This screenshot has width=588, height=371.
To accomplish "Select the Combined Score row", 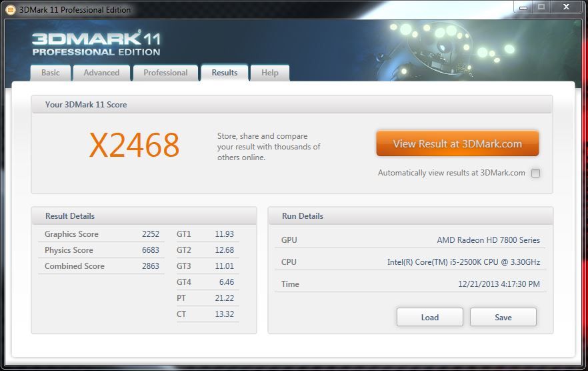I will 101,266.
